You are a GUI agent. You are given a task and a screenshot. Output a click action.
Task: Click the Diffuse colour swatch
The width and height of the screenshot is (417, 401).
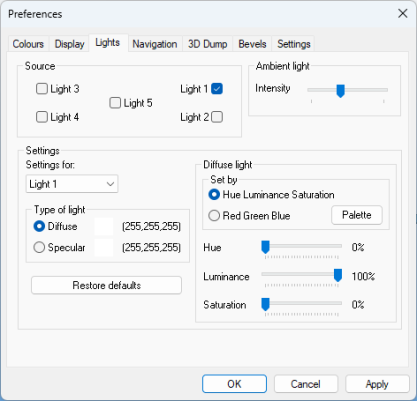pos(104,227)
